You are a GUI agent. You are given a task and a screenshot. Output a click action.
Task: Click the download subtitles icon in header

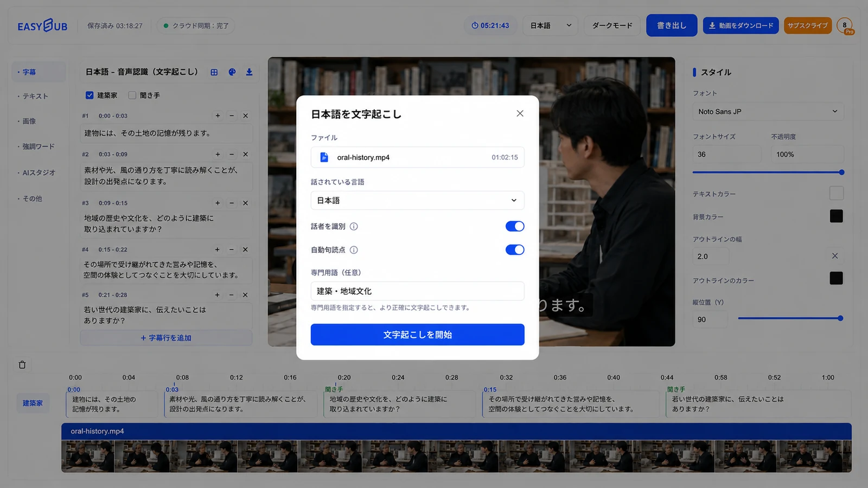pos(250,72)
